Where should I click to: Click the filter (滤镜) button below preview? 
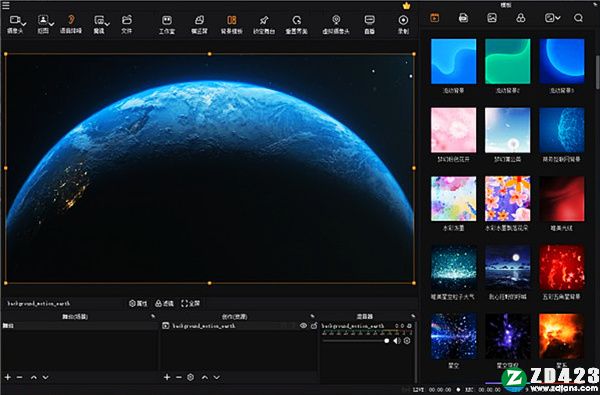click(x=165, y=304)
